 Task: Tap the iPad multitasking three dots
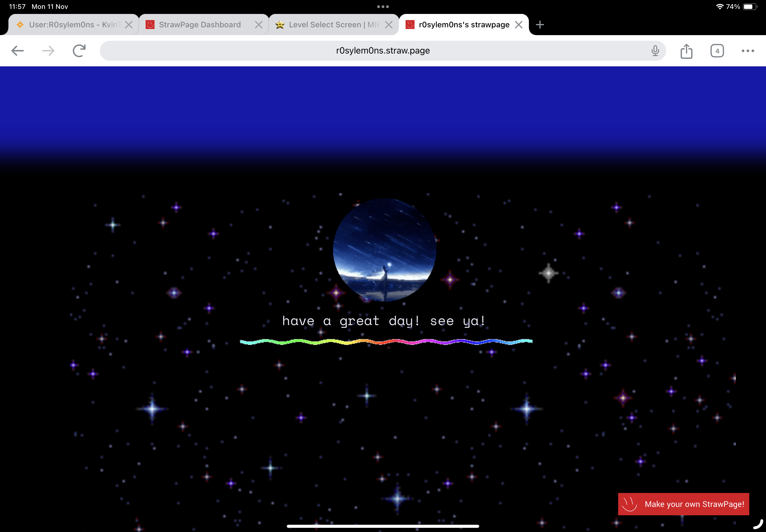[x=383, y=7]
